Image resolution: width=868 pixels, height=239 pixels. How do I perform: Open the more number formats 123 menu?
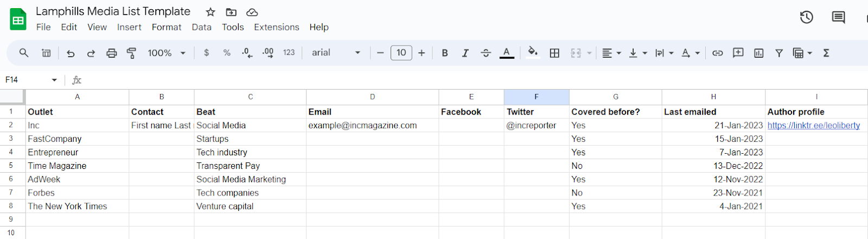(289, 53)
